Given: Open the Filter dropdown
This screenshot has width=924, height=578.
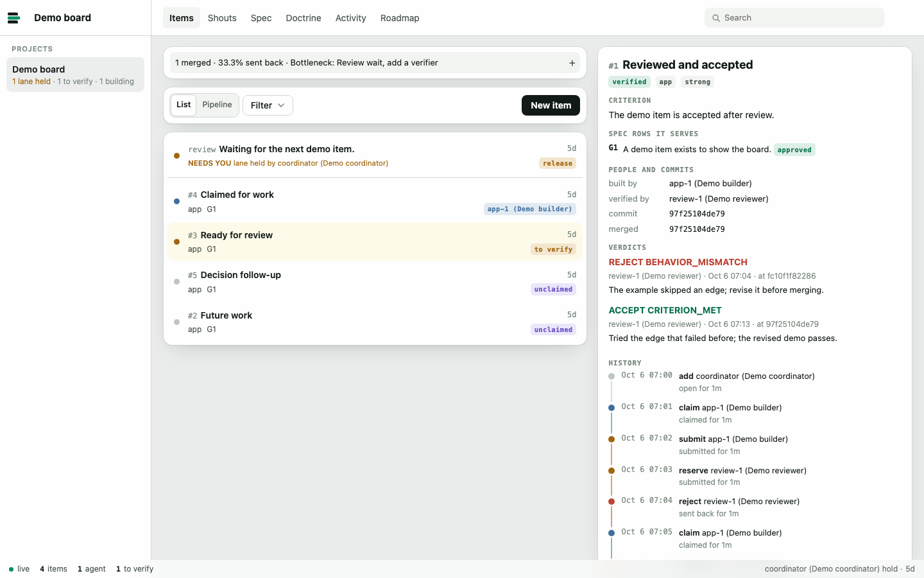Looking at the screenshot, I should tap(268, 105).
